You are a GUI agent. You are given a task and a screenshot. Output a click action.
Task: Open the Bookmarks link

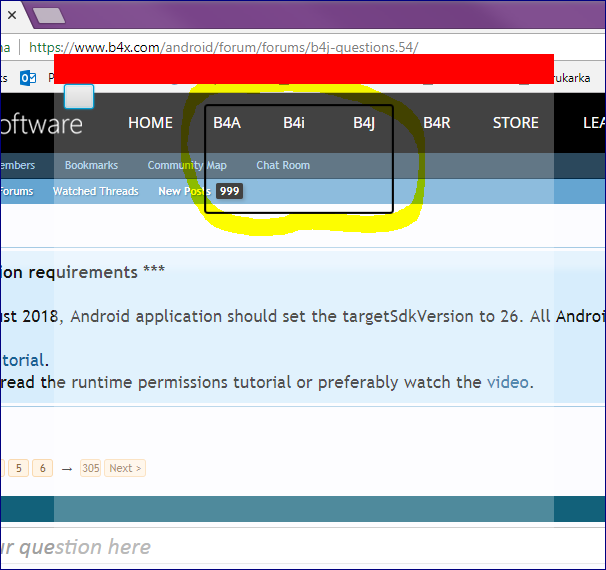pos(91,165)
